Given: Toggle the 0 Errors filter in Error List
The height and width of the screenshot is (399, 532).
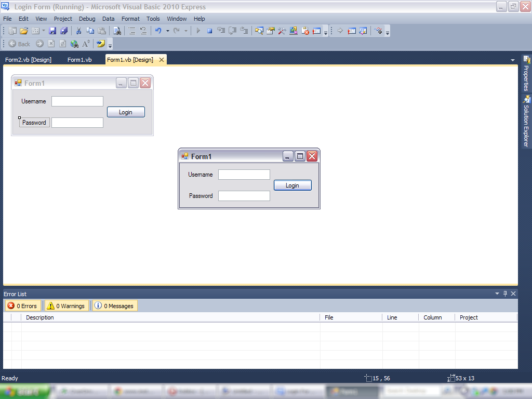Looking at the screenshot, I should coord(23,306).
